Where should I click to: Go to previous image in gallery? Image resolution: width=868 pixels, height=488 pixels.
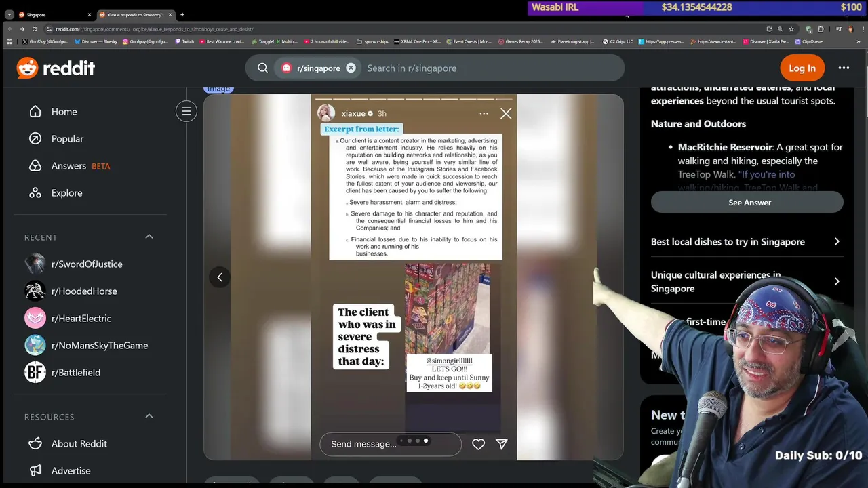click(x=220, y=277)
